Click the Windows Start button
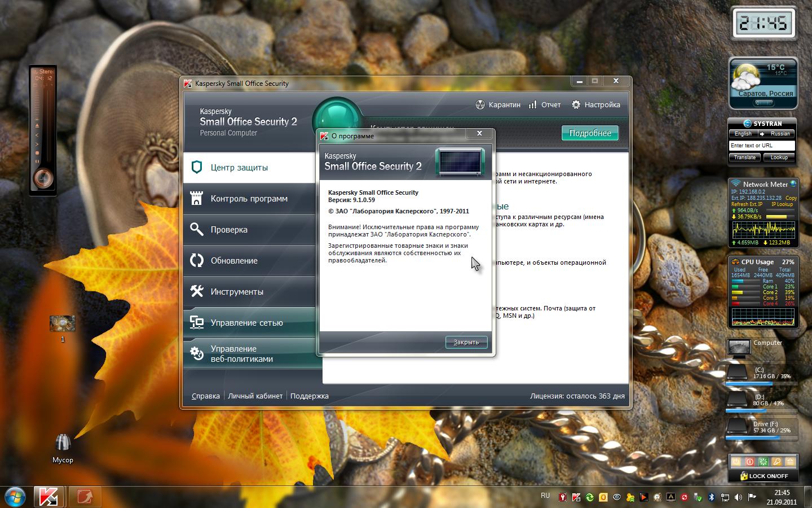The width and height of the screenshot is (812, 508). click(15, 497)
